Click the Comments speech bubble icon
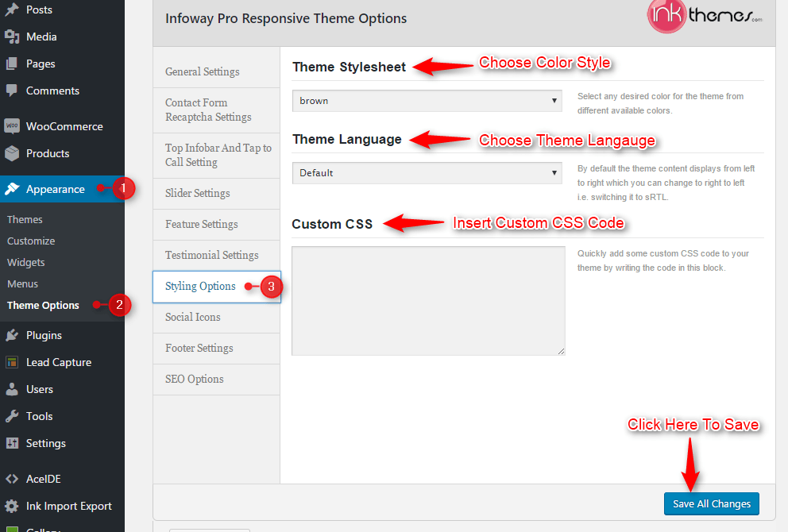The width and height of the screenshot is (788, 532). [12, 91]
